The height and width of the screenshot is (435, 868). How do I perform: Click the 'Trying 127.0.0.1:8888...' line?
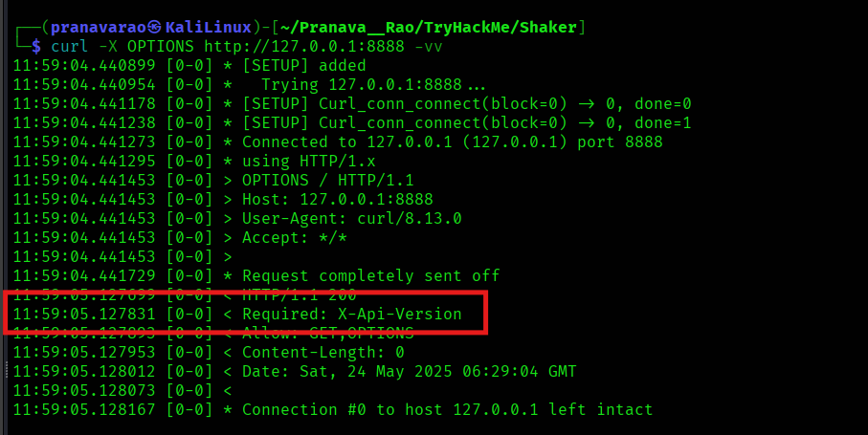click(373, 84)
